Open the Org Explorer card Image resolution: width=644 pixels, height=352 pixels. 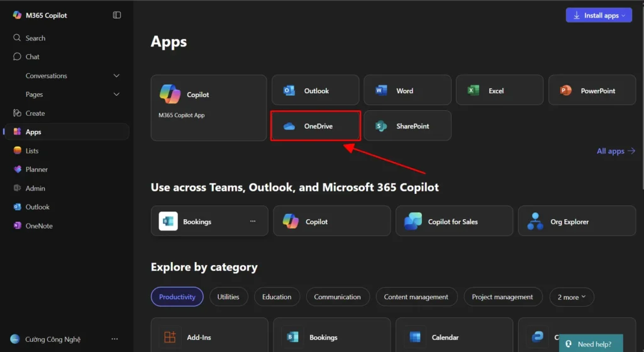click(x=577, y=221)
